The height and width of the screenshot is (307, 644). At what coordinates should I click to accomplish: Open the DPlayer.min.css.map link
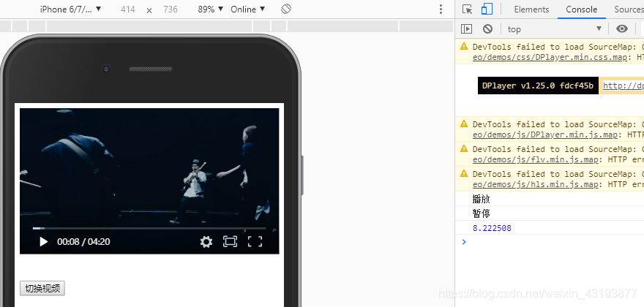pos(550,57)
